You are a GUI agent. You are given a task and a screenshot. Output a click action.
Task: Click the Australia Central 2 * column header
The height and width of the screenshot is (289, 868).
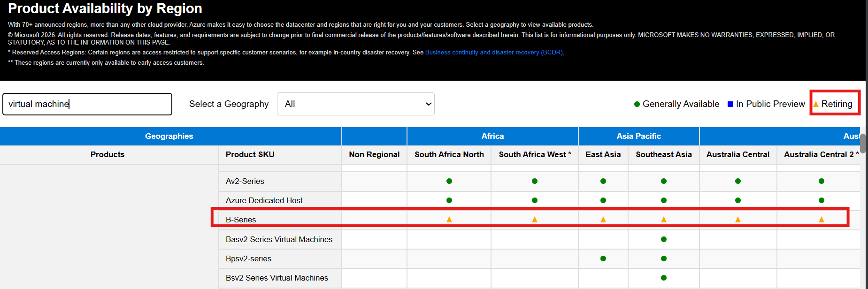click(x=819, y=155)
